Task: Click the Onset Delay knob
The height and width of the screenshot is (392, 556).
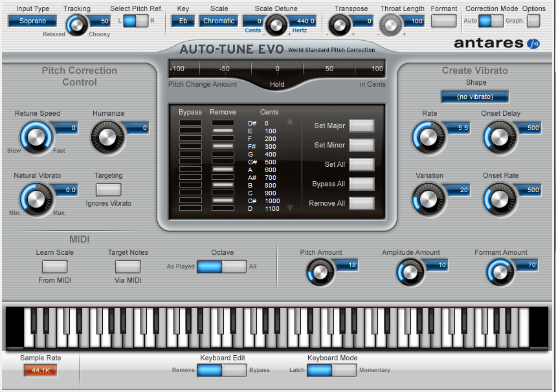Action: pos(500,138)
